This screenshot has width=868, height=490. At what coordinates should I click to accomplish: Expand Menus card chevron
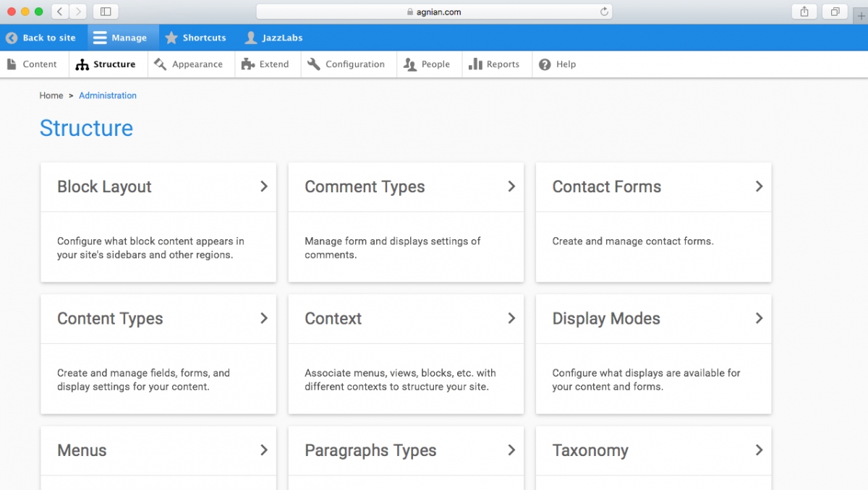264,450
